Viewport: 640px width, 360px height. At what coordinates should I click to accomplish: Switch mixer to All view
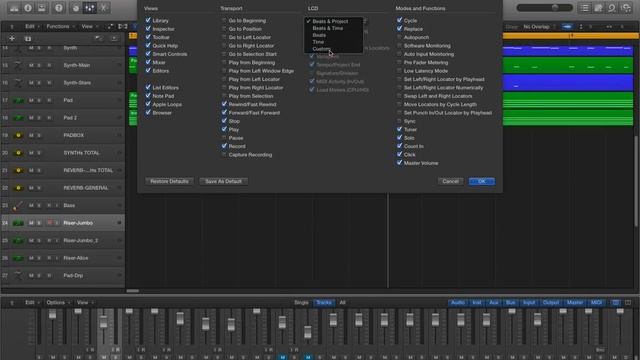[x=342, y=302]
